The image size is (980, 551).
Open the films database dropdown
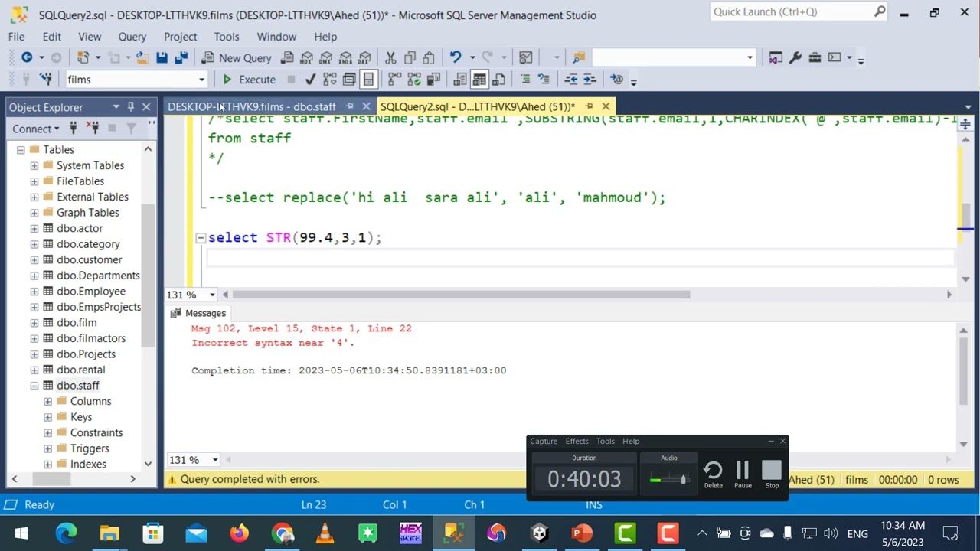[x=202, y=80]
